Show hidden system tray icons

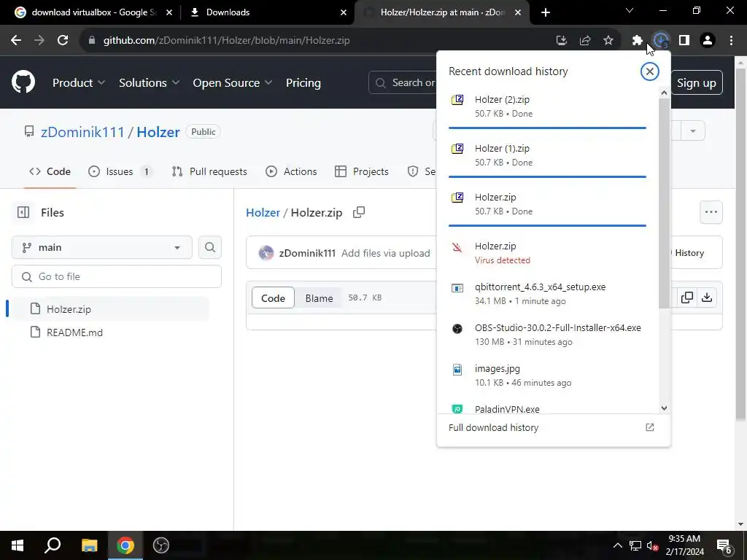[x=617, y=545]
